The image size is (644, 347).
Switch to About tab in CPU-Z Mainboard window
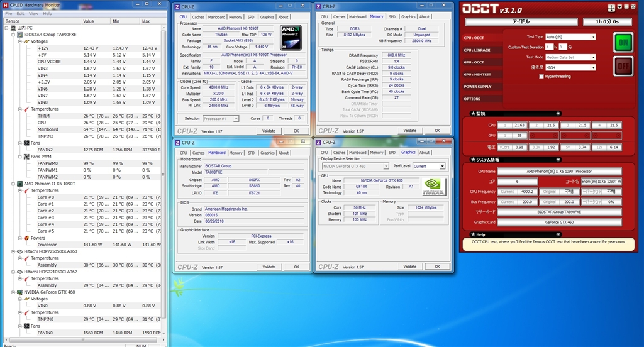tap(284, 153)
